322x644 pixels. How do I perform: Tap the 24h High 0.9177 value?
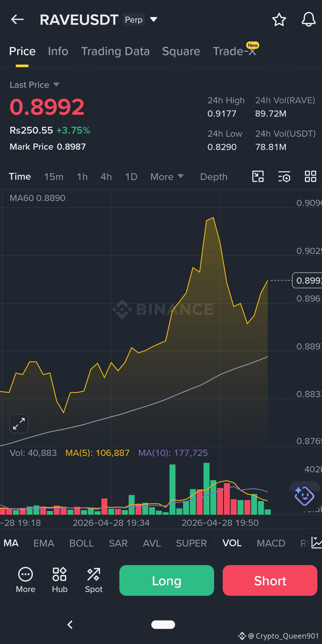click(222, 114)
